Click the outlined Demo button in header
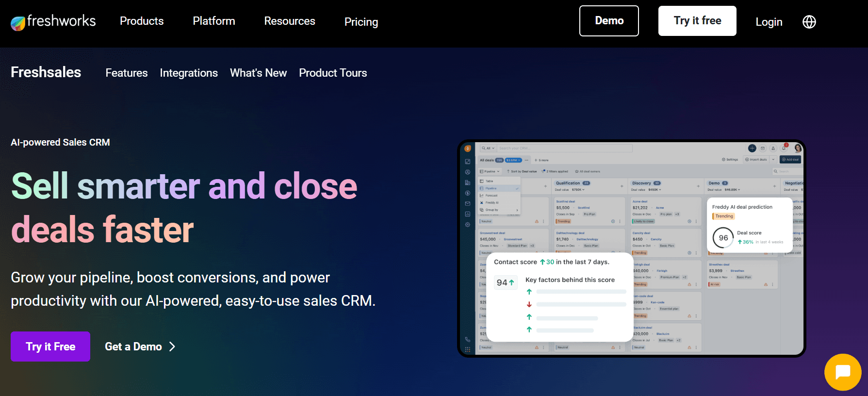The height and width of the screenshot is (396, 868). coord(609,21)
